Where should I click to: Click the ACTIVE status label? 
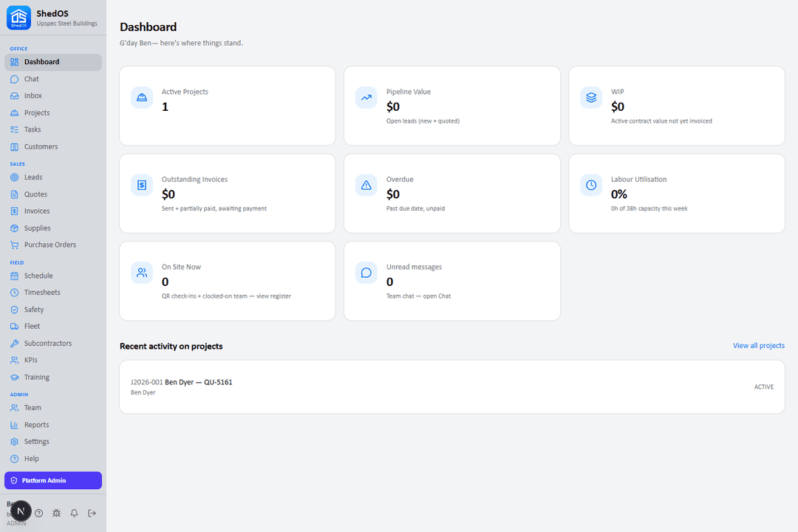coord(763,387)
